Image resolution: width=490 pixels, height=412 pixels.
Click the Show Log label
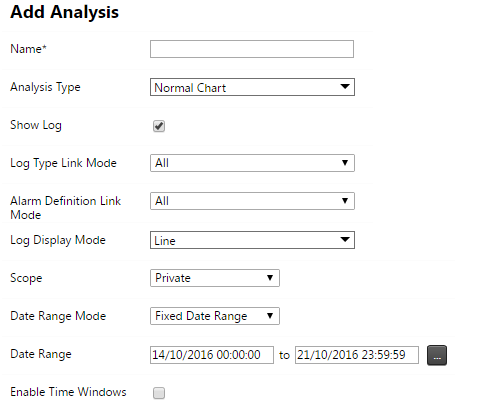(x=36, y=125)
